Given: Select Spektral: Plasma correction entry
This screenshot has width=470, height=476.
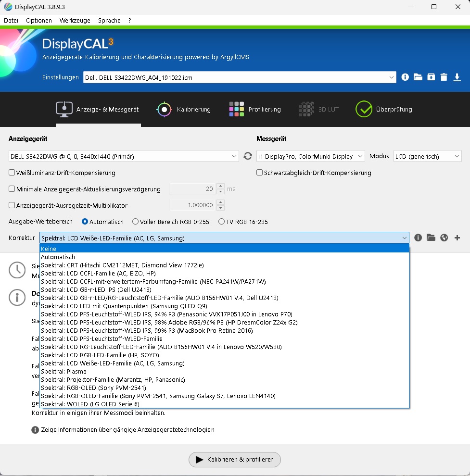Looking at the screenshot, I should pyautogui.click(x=225, y=371).
